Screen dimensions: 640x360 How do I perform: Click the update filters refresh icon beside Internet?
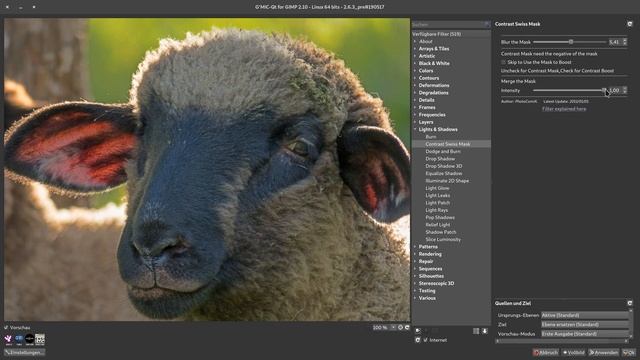418,340
